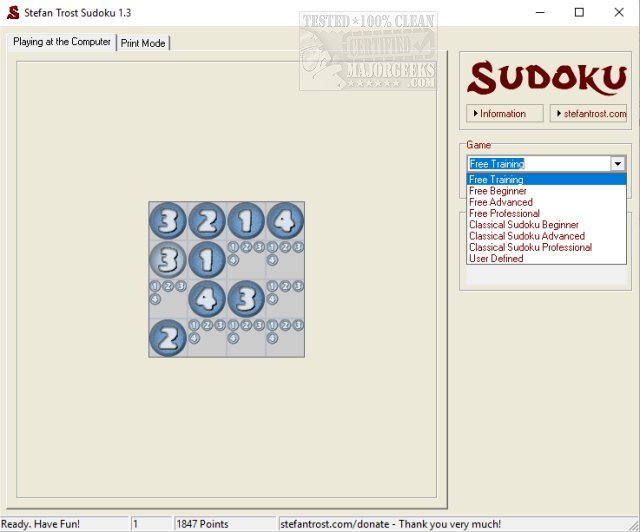Image resolution: width=640 pixels, height=532 pixels.
Task: Choose candidate 4 in row two, third column
Action: [x=233, y=260]
